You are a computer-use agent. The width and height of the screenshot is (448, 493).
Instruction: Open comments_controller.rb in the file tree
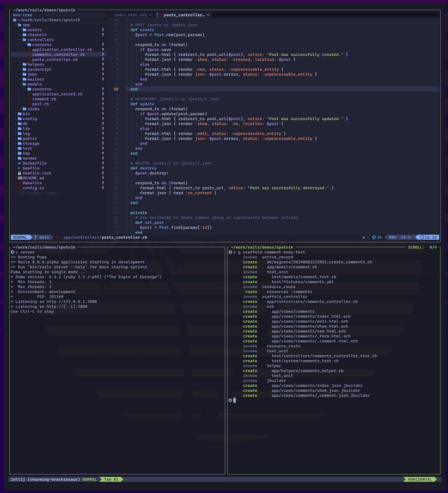click(x=59, y=55)
